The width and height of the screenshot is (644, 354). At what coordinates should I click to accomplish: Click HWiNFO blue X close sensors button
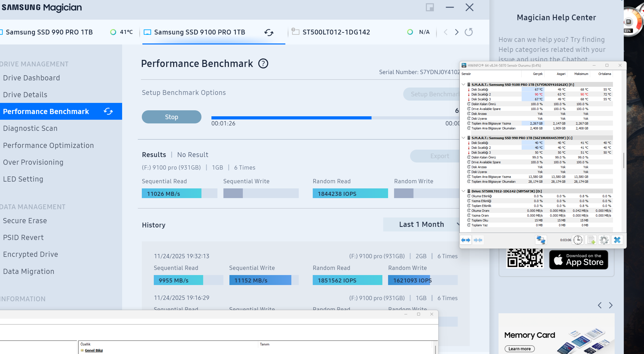pyautogui.click(x=617, y=240)
